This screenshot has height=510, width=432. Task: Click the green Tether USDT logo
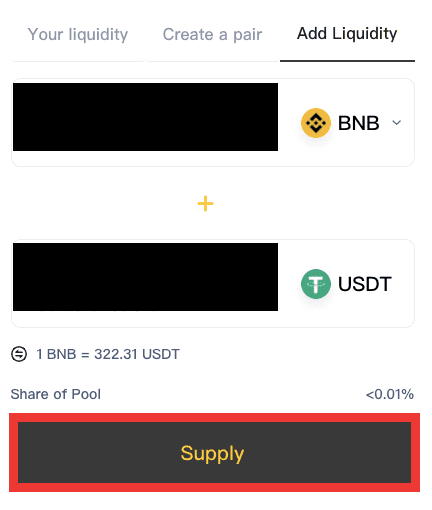tap(316, 284)
